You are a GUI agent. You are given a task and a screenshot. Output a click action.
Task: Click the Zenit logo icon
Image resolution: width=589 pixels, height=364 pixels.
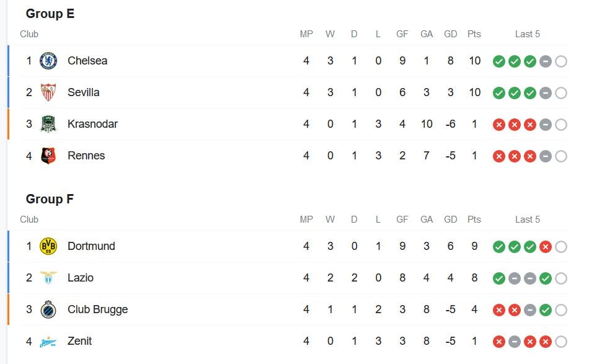48,342
